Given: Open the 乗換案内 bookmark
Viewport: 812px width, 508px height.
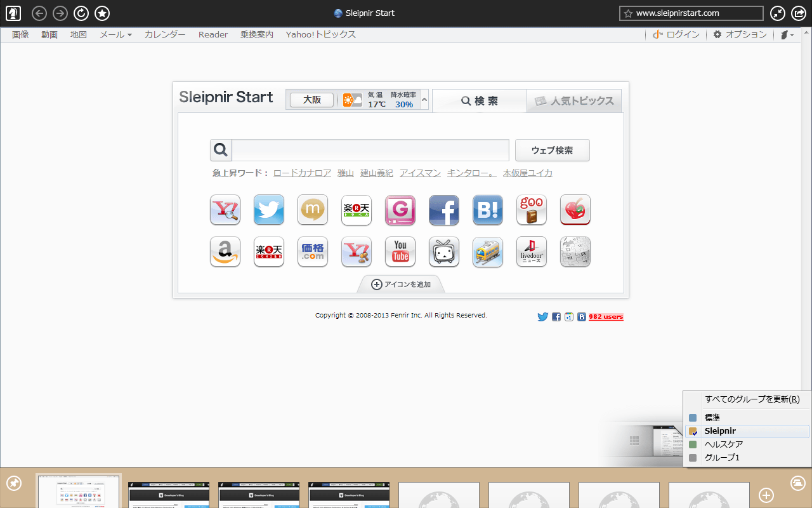Looking at the screenshot, I should tap(257, 35).
